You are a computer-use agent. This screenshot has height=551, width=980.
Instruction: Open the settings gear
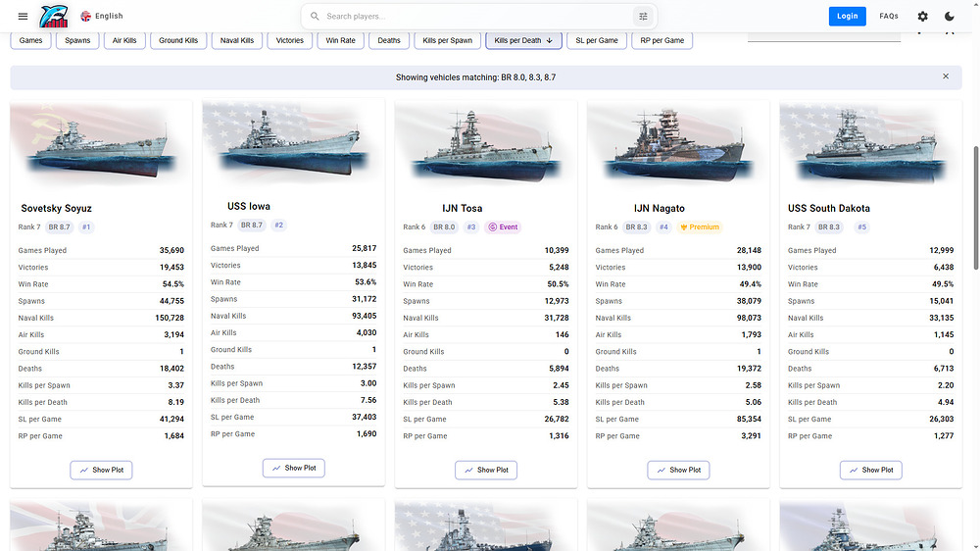click(x=922, y=17)
